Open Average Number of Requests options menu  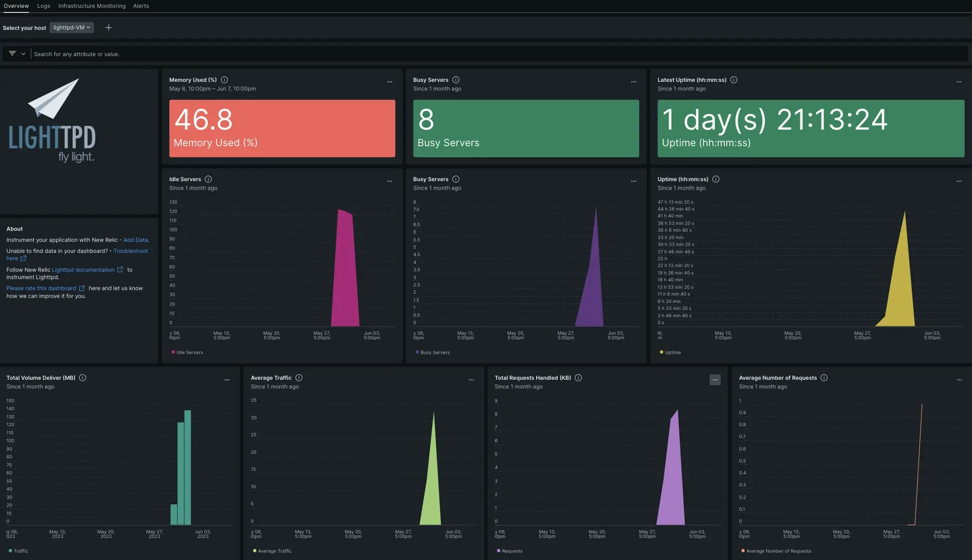click(x=959, y=380)
